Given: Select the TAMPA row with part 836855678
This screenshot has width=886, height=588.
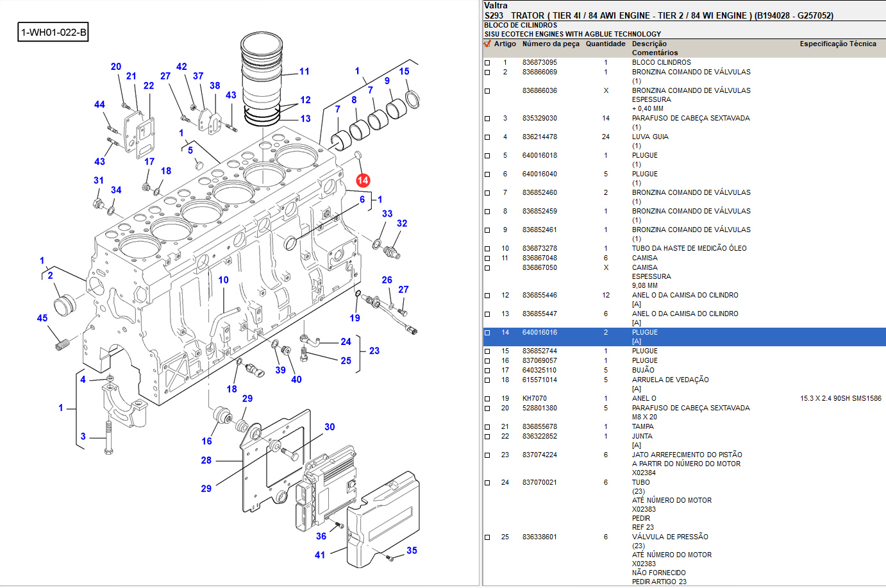Looking at the screenshot, I should click(642, 427).
